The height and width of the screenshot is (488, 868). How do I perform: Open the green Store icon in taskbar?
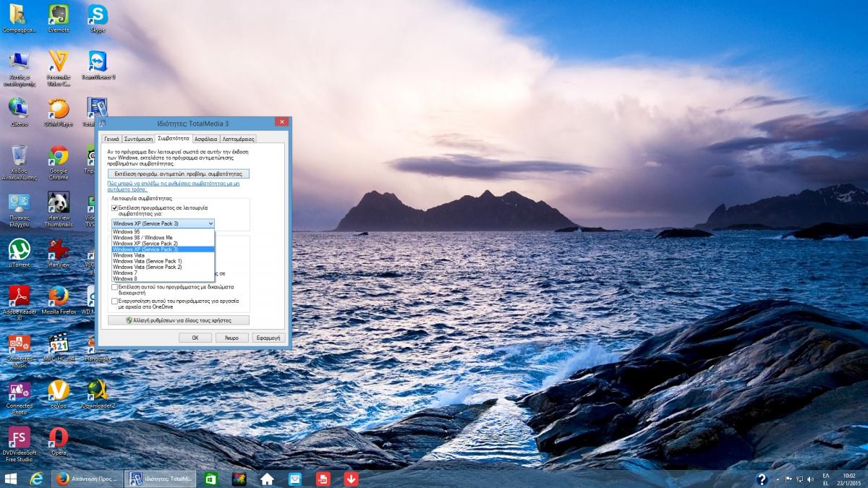210,479
